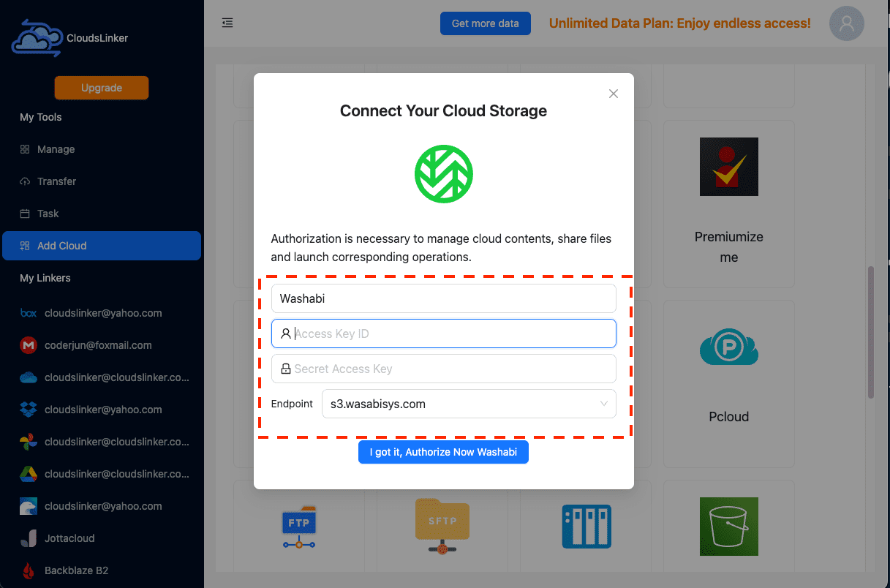The height and width of the screenshot is (588, 890).
Task: Click I got it, Authorize Now Washabi
Action: point(443,452)
